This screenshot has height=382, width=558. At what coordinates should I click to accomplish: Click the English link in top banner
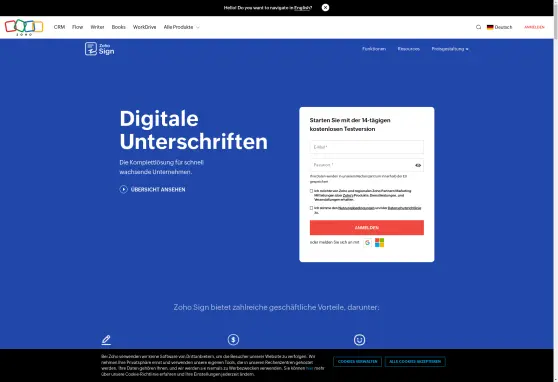[302, 7]
